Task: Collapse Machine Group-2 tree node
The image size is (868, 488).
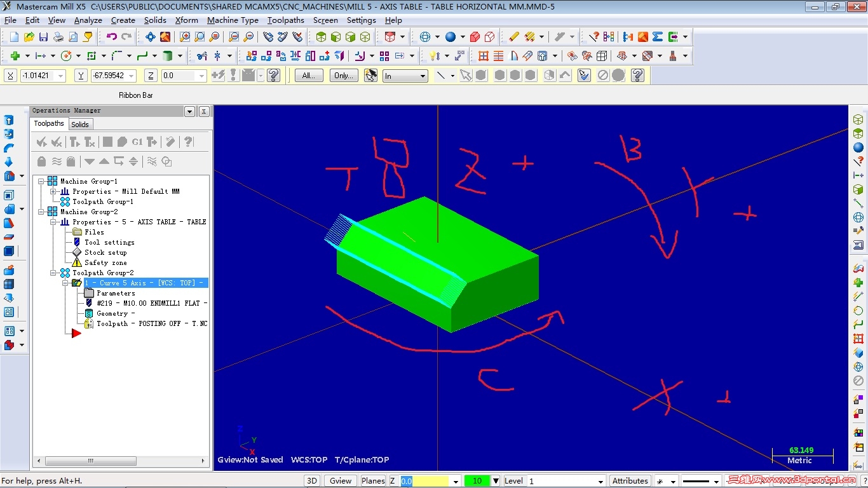Action: pyautogui.click(x=41, y=212)
